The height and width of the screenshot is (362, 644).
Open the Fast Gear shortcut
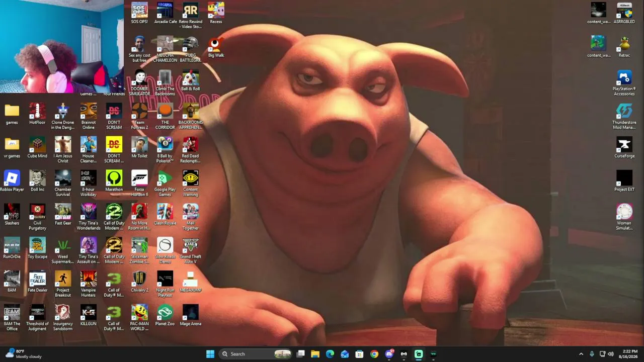pyautogui.click(x=62, y=215)
